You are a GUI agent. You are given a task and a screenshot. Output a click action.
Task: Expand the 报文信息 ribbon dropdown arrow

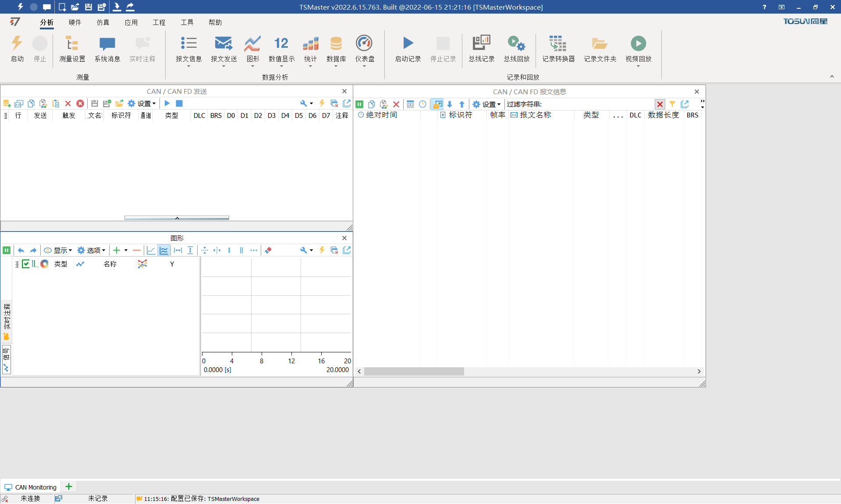pos(189,66)
